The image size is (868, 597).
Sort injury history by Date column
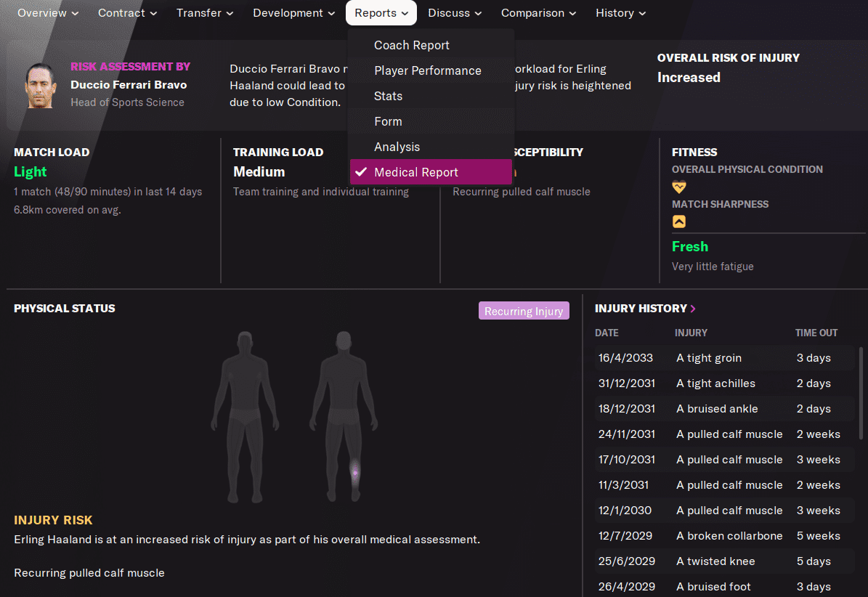pos(607,333)
